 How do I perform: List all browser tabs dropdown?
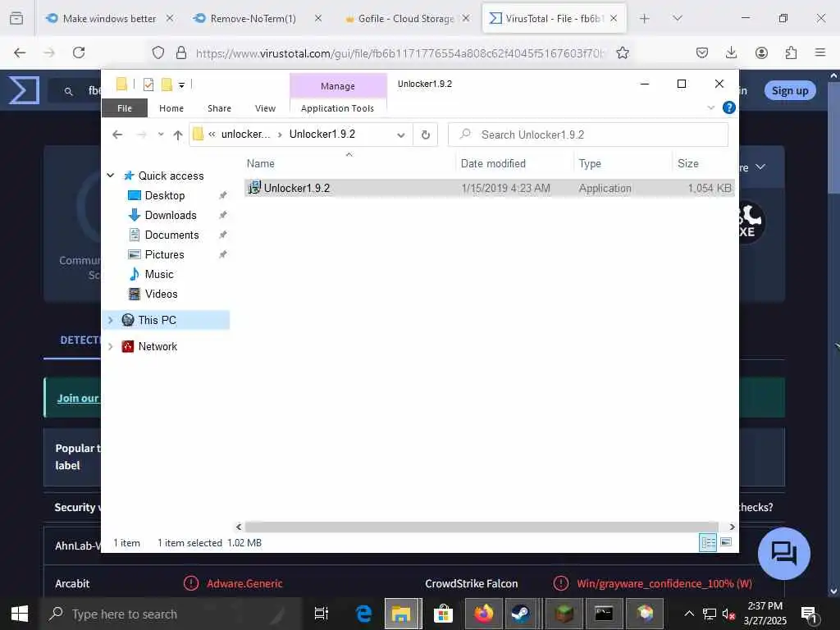(677, 19)
